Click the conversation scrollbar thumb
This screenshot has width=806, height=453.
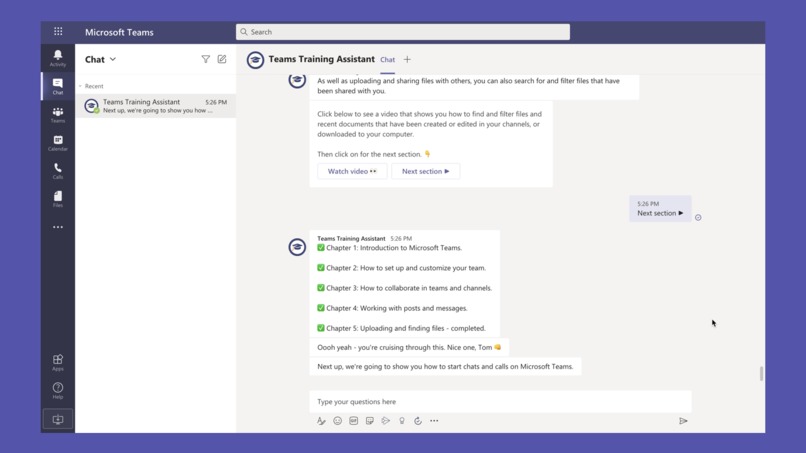(x=761, y=374)
